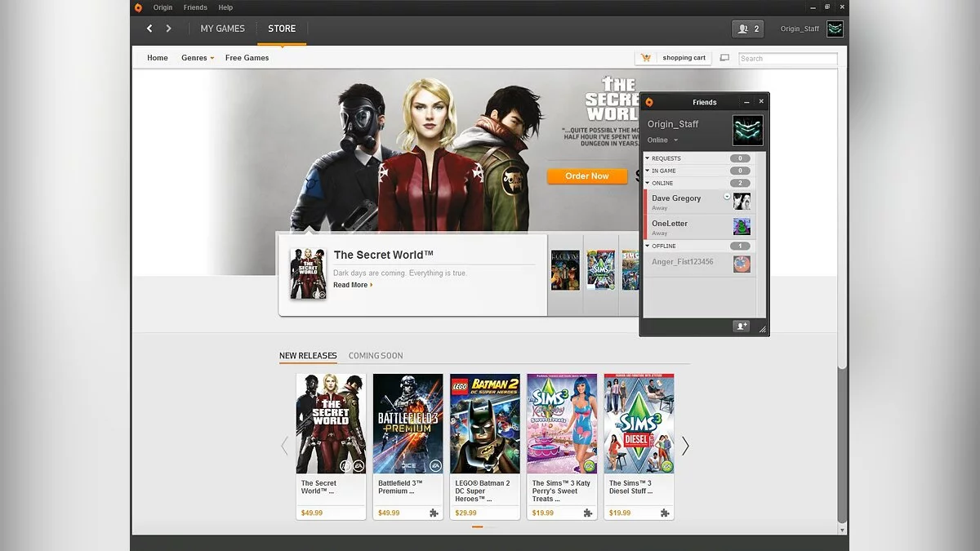
Task: Click in the Search field
Action: 788,59
